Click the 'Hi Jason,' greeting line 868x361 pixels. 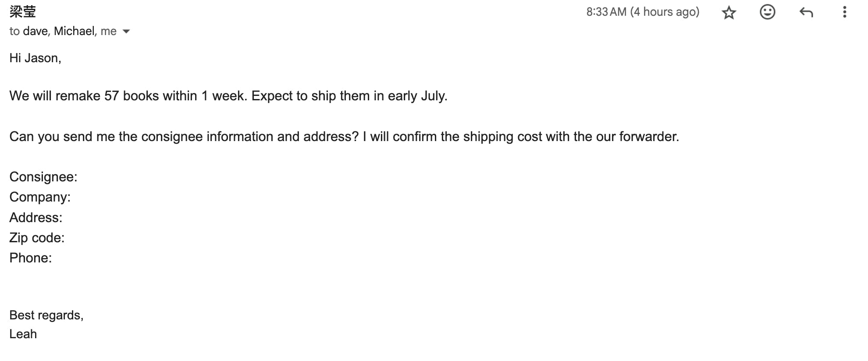(x=35, y=58)
